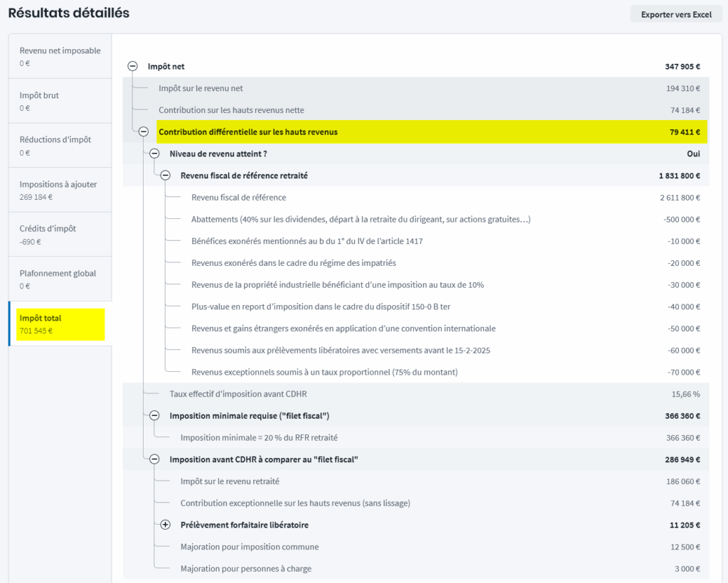This screenshot has width=728, height=583.
Task: Select Contribution sur les hauts revenus nette row
Action: (x=231, y=110)
